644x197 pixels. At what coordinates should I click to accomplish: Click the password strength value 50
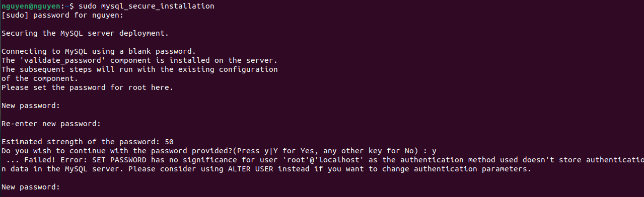point(169,142)
